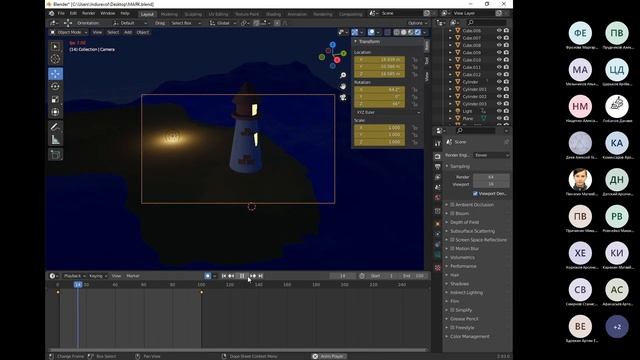Screen dimensions: 640x360
Task: Switch to the Layout workspace tab
Action: tap(147, 14)
